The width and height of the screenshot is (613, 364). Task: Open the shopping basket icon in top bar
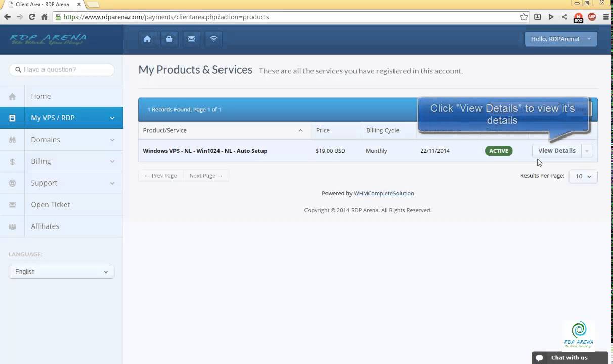(x=169, y=39)
